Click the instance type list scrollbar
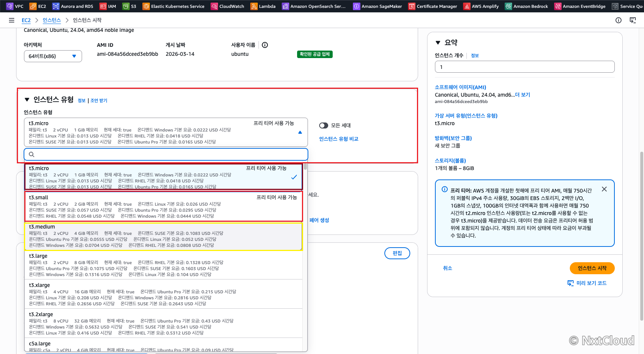The image size is (644, 354). (305, 166)
